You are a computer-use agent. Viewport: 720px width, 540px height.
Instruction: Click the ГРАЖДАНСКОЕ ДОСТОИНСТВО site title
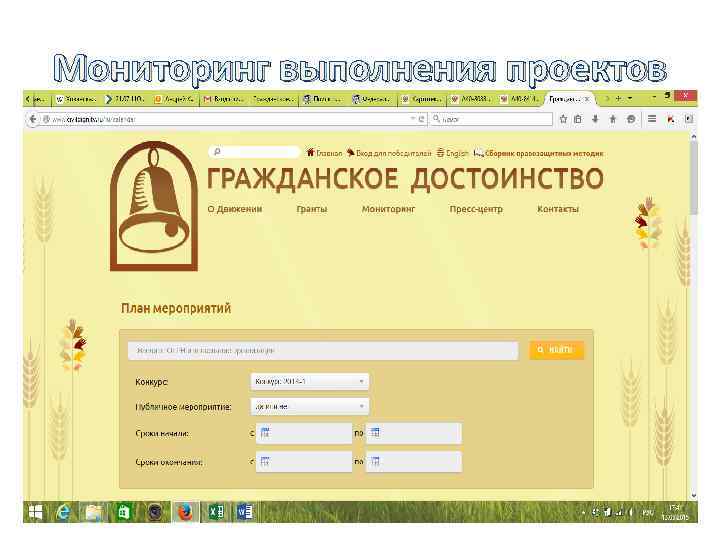(x=405, y=179)
